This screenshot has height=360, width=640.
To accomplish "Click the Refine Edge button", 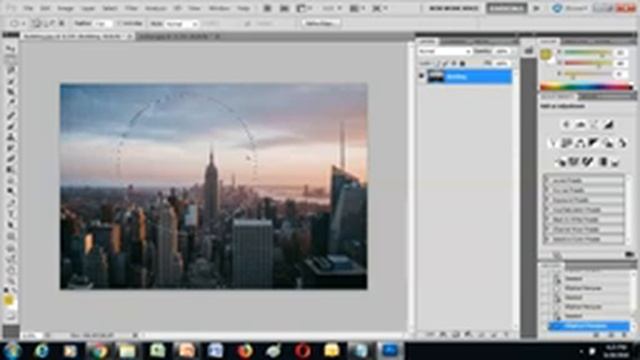I will (x=320, y=24).
